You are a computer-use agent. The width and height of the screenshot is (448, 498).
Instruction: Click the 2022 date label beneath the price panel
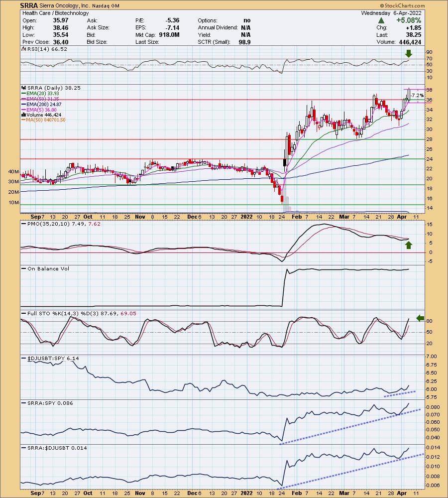(247, 217)
